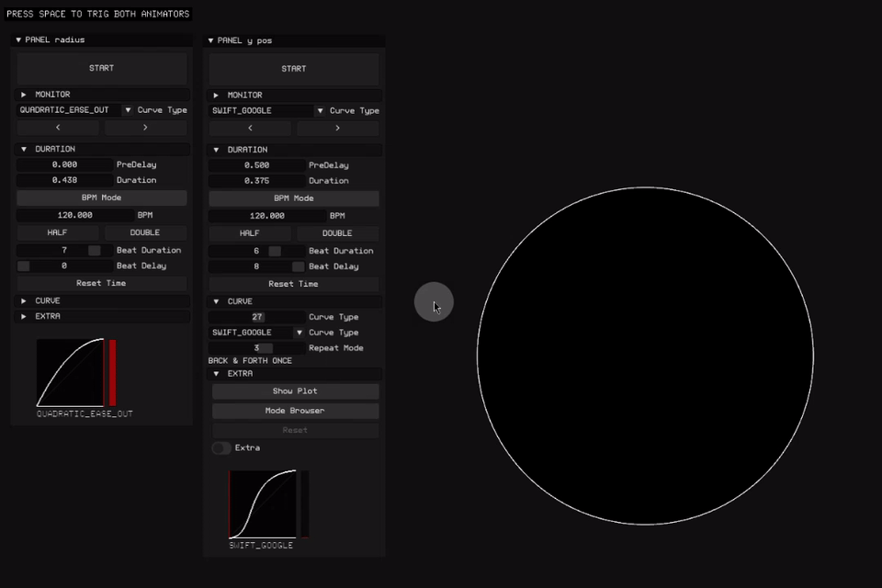Screen dimensions: 882x588
Task: Click Duration field showing 0.438
Action: click(64, 180)
